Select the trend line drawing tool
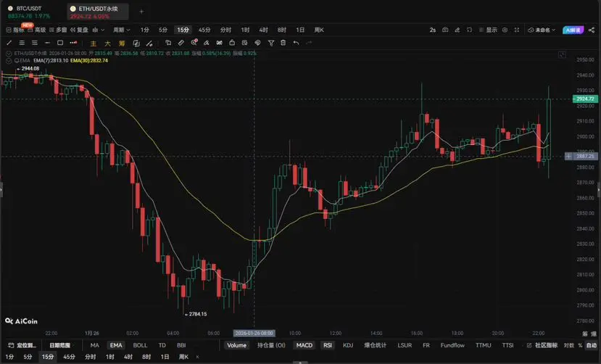Screen dimensions: 601x364 click(9, 43)
